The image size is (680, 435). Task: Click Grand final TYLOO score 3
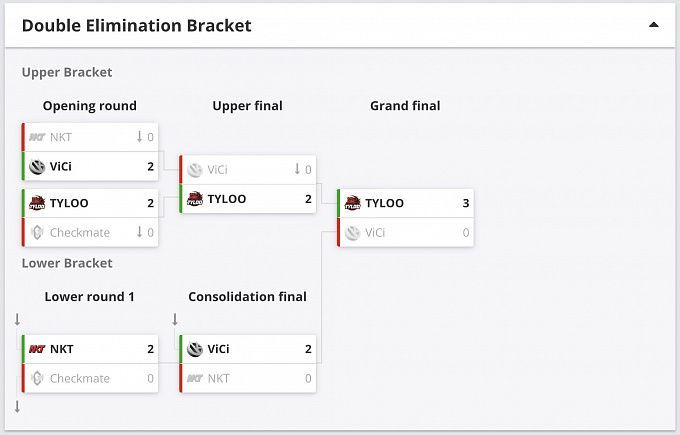pos(466,203)
